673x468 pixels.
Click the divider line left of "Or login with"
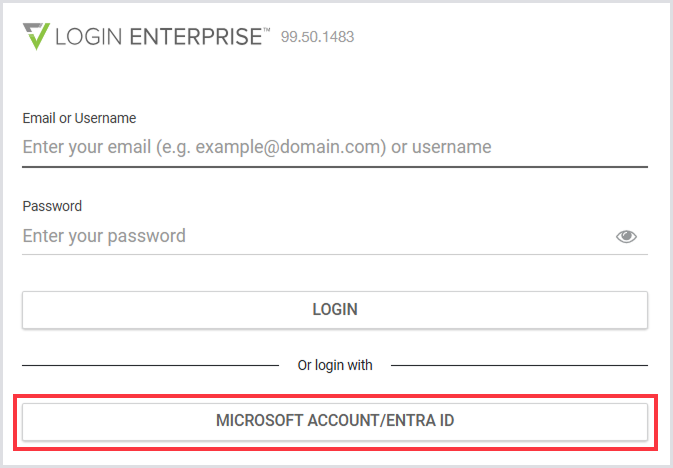click(x=150, y=365)
